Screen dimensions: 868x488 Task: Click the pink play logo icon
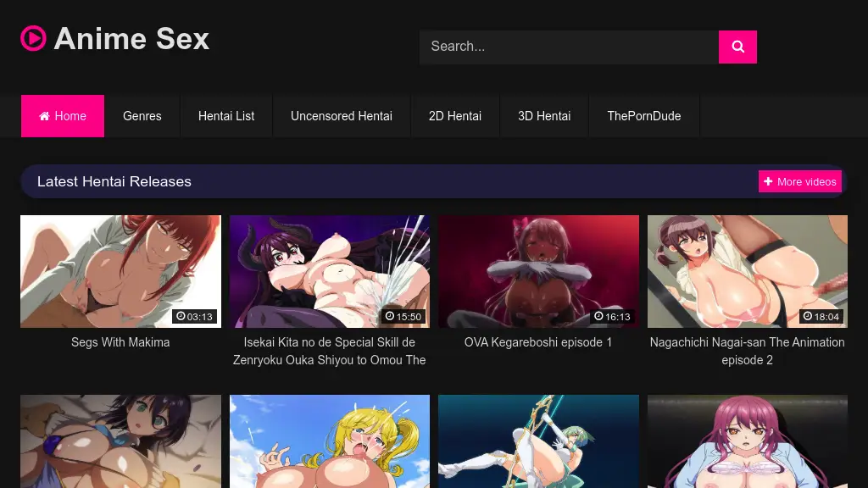[x=33, y=38]
